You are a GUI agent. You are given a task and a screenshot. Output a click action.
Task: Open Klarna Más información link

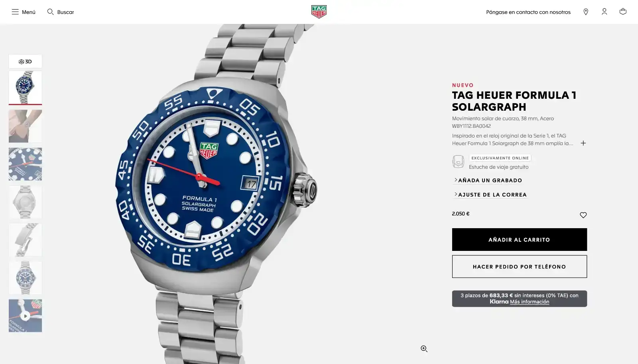529,302
